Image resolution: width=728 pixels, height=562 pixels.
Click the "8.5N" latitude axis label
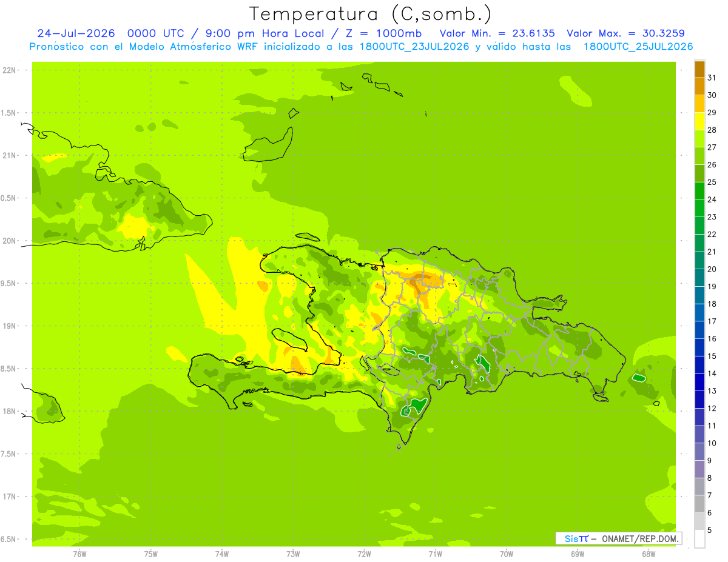tap(9, 369)
